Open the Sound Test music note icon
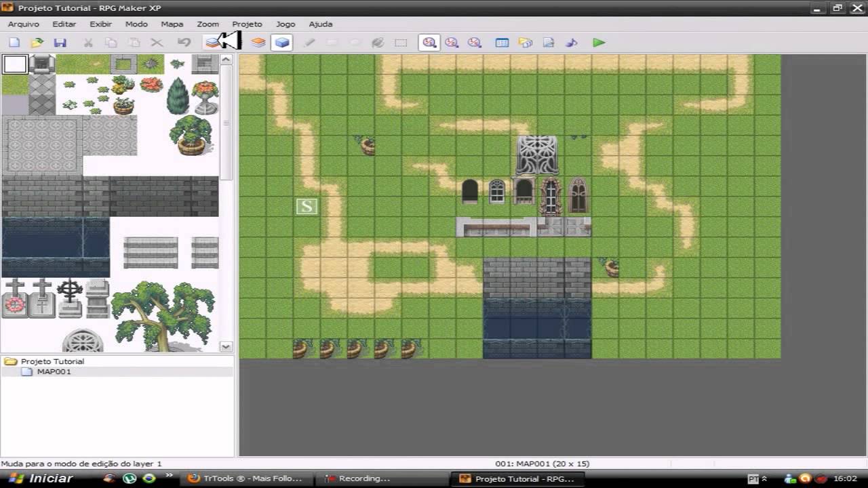Screen dimensions: 868x488 [x=572, y=43]
